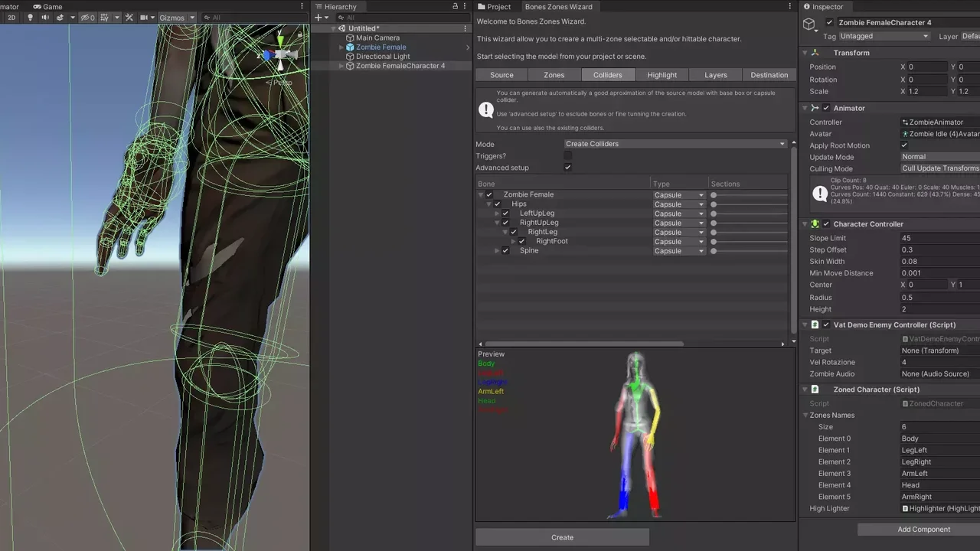Open the Tag Untagged dropdown
The width and height of the screenshot is (980, 551).
[x=884, y=36]
